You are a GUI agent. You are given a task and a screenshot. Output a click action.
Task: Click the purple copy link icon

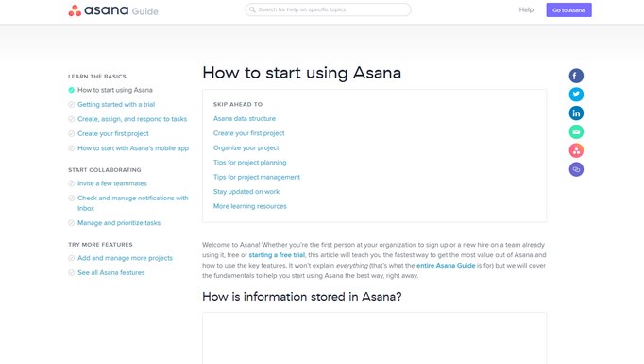tap(576, 169)
